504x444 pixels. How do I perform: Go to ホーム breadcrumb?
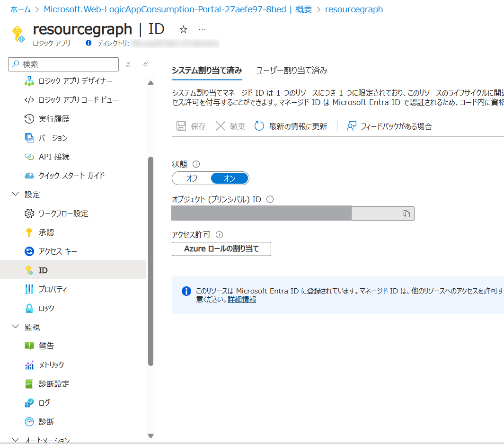pyautogui.click(x=20, y=9)
